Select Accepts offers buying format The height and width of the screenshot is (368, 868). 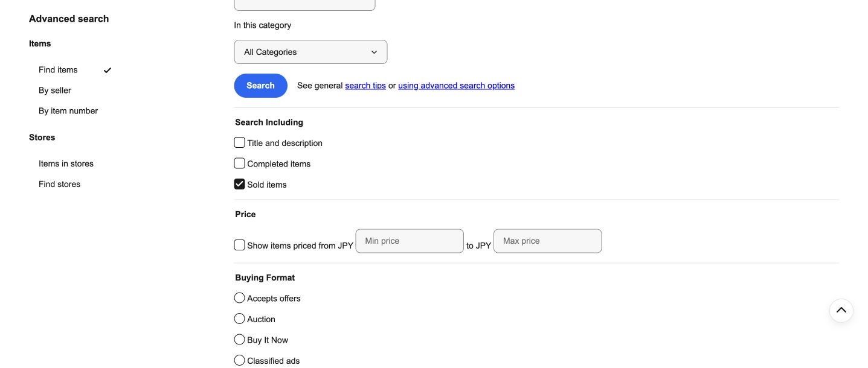tap(239, 298)
